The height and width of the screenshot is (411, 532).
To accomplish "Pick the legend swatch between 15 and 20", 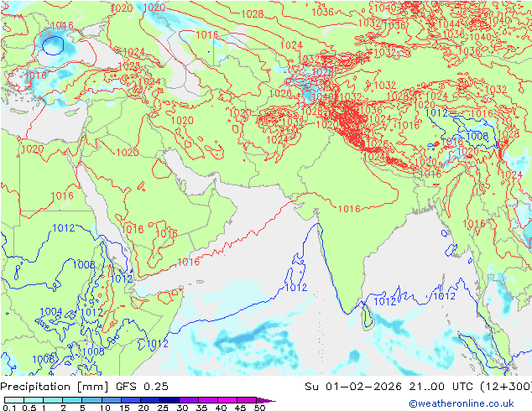I will click(131, 400).
